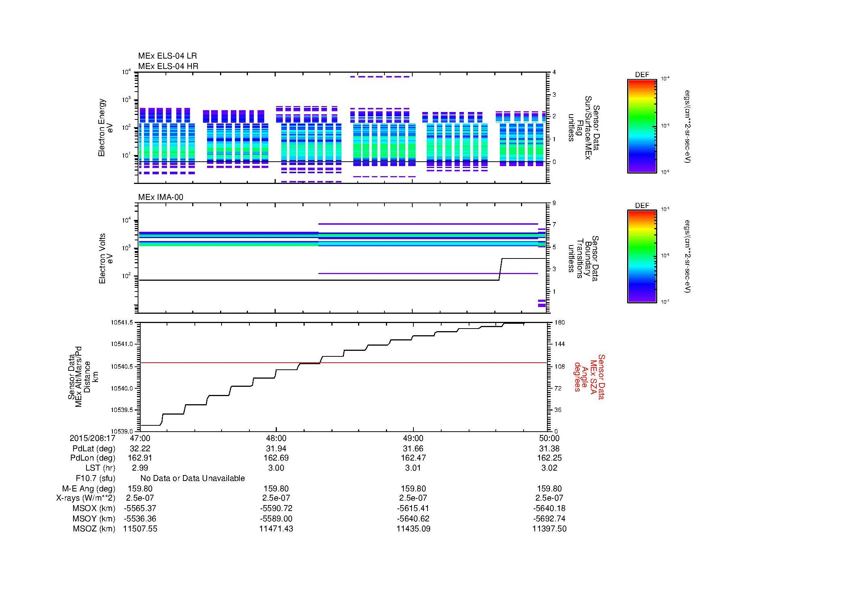Click "No Data or Data Unavailable" text

pyautogui.click(x=193, y=478)
